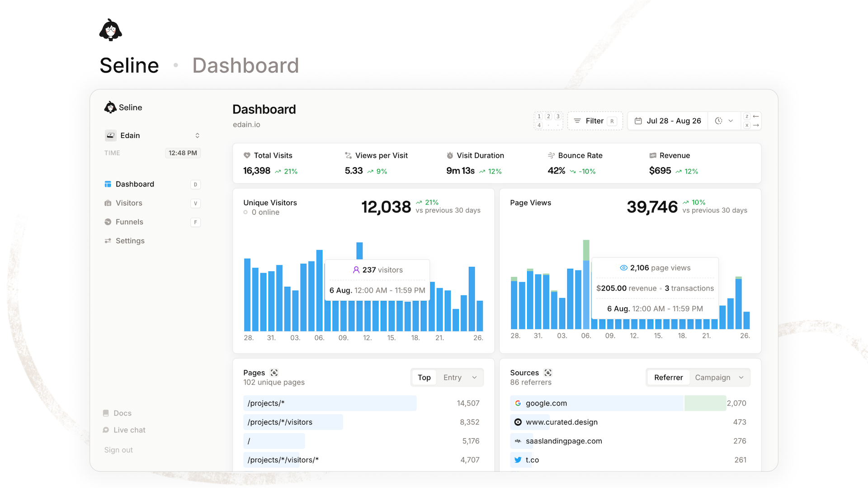Click the Bounce Rate value 42%
Viewport: 868px width, 488px height.
[x=557, y=171]
